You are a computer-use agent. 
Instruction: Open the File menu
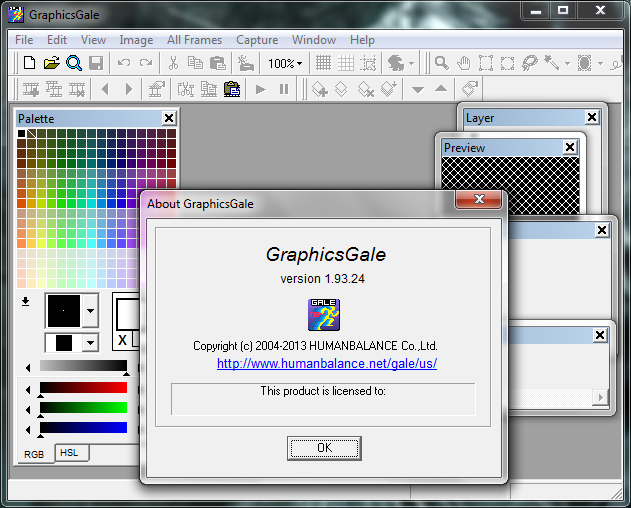coord(24,40)
